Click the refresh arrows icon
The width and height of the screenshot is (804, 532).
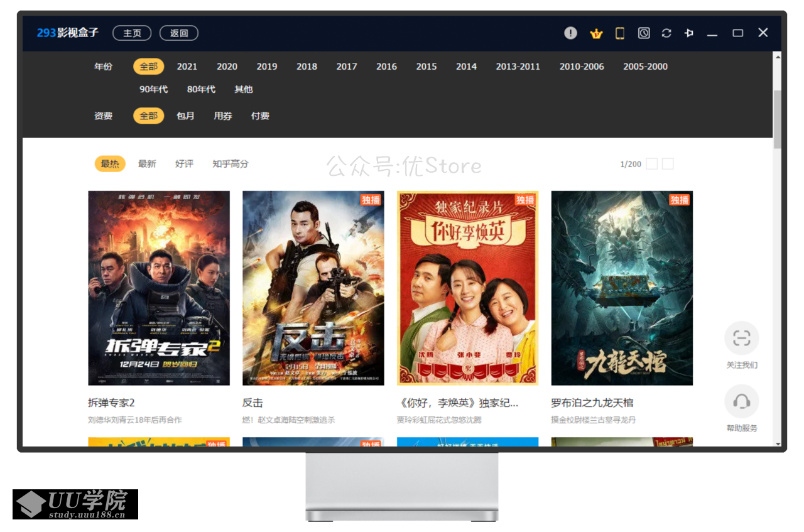click(666, 33)
